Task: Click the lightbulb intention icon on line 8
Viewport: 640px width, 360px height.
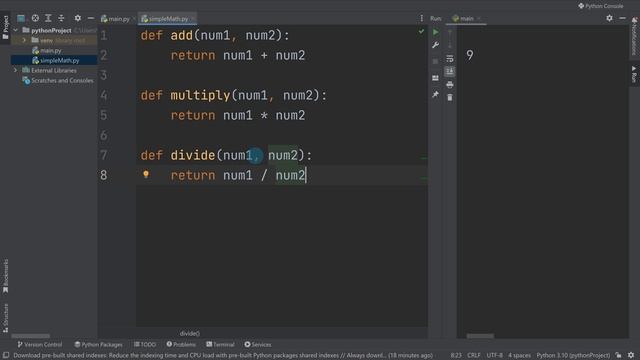Action: [146, 174]
